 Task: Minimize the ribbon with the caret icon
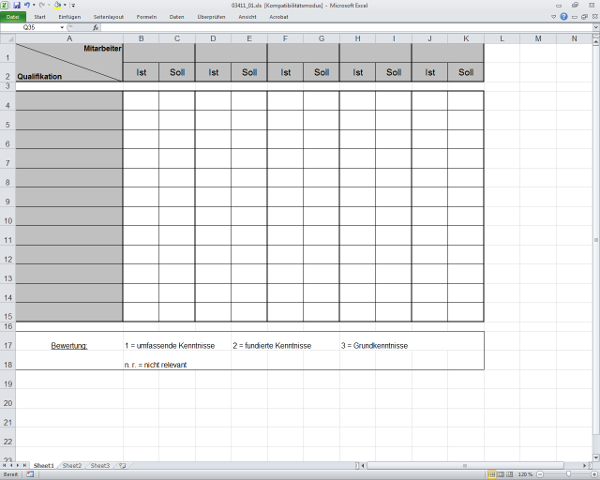[x=553, y=17]
